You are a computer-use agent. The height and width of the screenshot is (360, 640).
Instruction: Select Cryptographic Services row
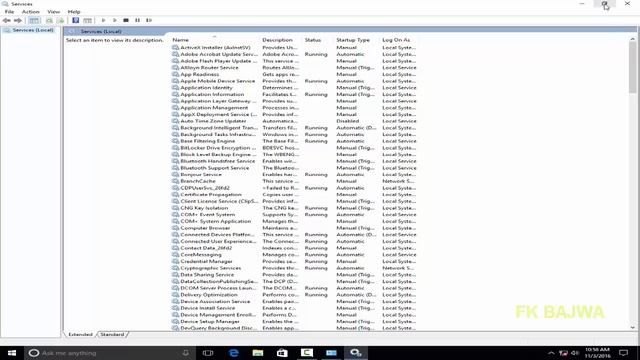(x=294, y=268)
